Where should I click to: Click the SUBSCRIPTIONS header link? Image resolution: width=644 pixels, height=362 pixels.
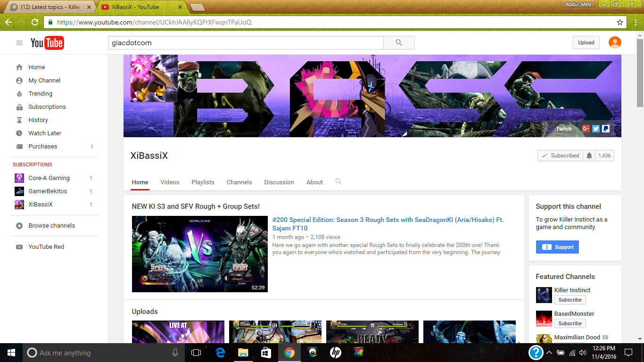tap(33, 165)
